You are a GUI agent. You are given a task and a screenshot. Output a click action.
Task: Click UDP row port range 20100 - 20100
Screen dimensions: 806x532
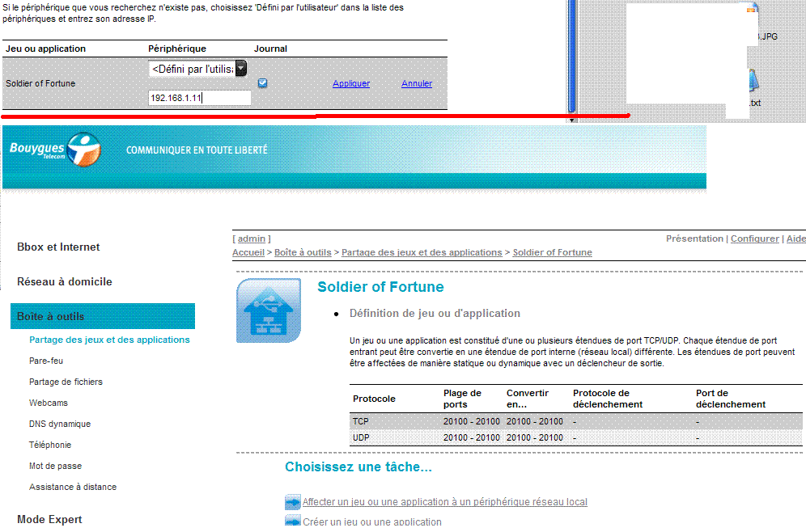click(x=471, y=437)
